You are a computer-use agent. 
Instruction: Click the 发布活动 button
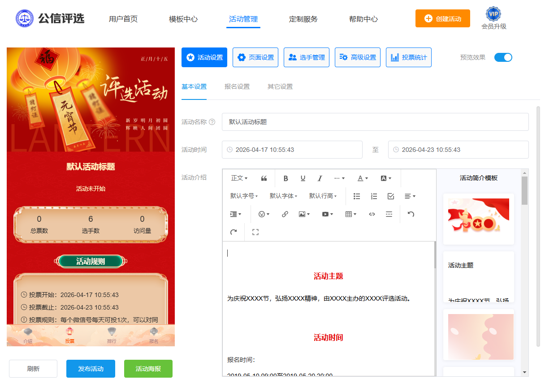[x=91, y=369]
